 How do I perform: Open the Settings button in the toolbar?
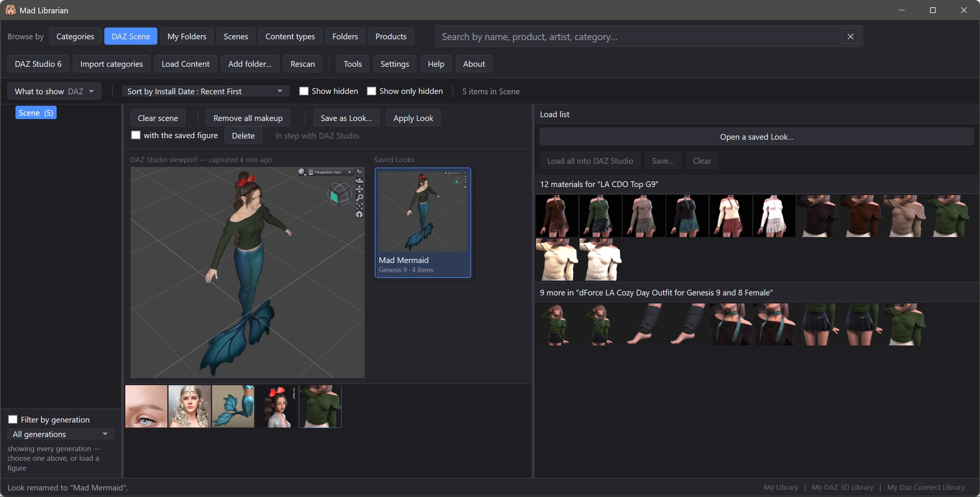[x=395, y=64]
